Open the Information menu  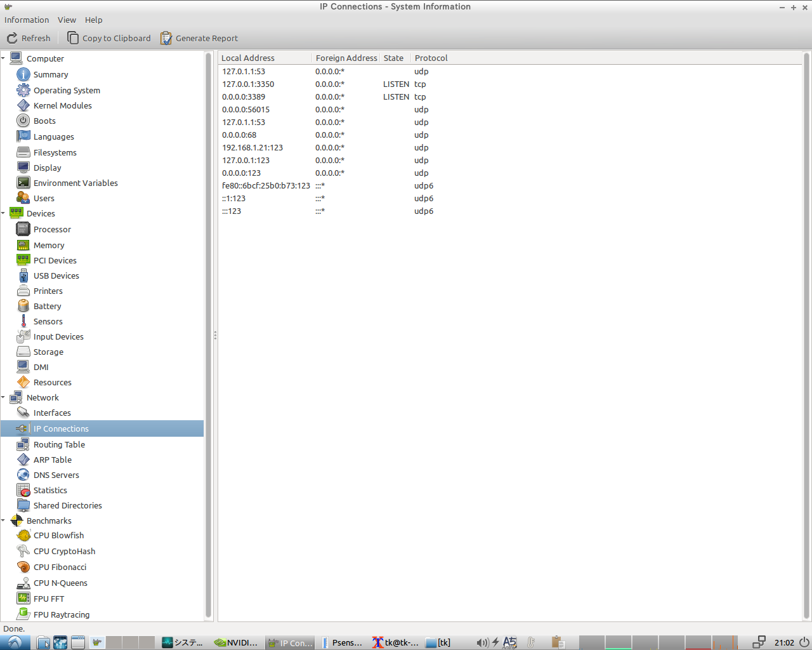pos(27,20)
